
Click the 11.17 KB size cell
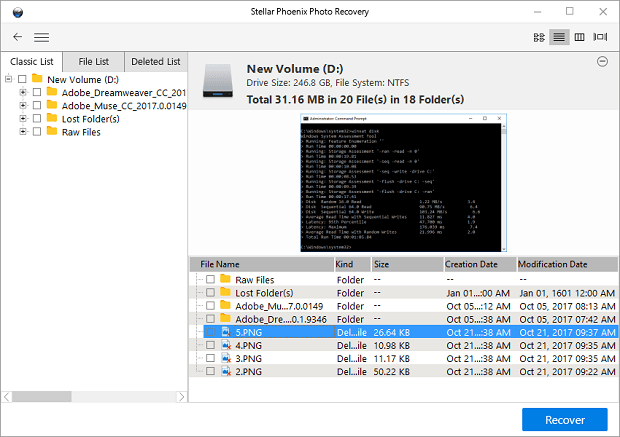391,359
